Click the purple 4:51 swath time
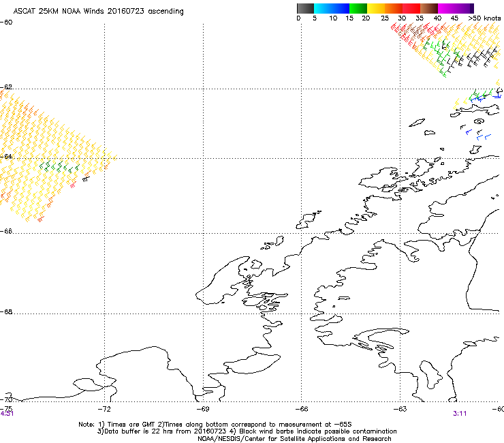504x443 pixels. [7, 414]
